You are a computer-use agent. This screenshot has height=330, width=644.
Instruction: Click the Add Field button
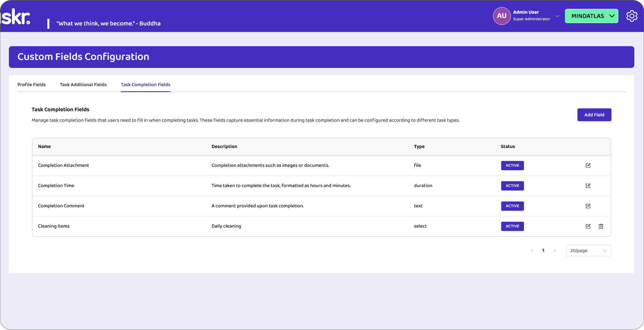594,115
